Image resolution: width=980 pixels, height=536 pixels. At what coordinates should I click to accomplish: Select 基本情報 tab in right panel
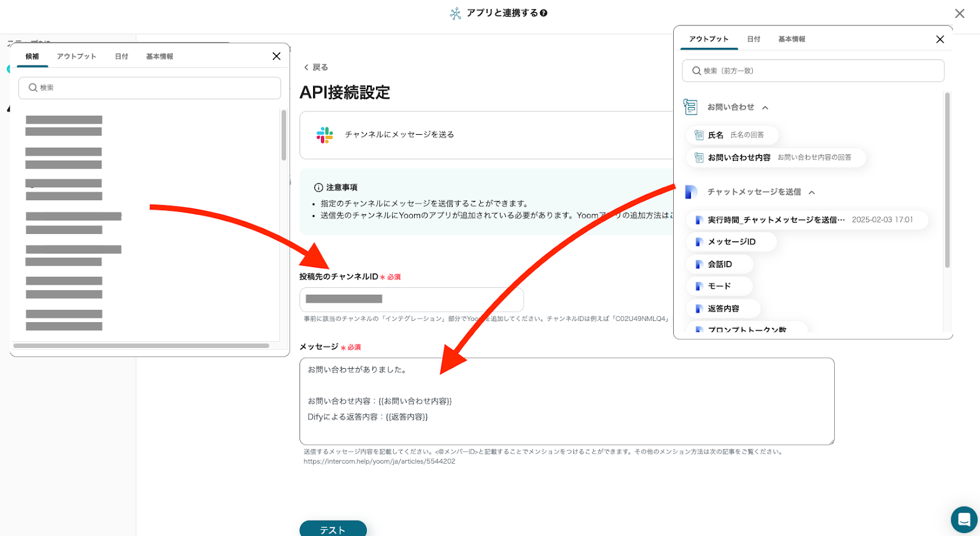coord(791,39)
